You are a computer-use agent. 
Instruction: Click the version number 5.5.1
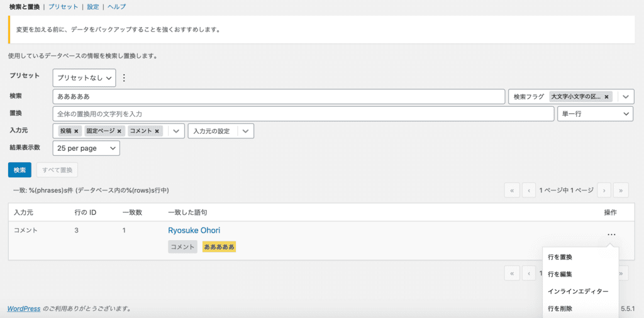pyautogui.click(x=628, y=309)
